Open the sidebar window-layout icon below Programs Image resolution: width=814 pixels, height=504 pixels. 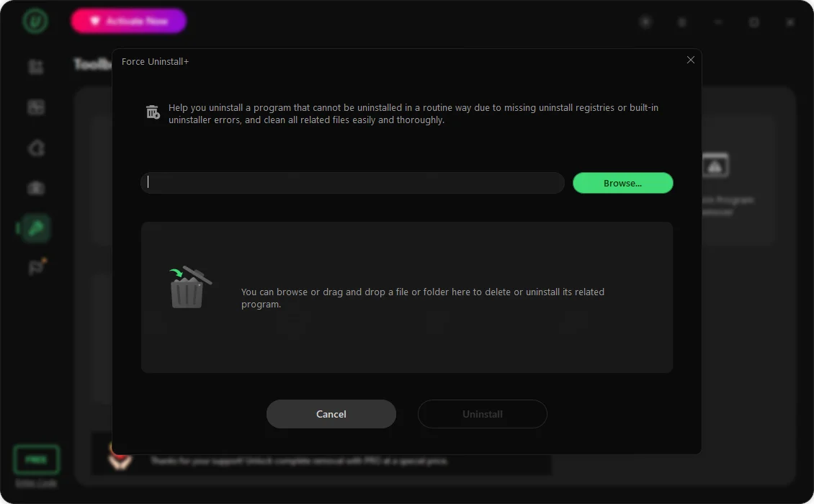(x=36, y=107)
